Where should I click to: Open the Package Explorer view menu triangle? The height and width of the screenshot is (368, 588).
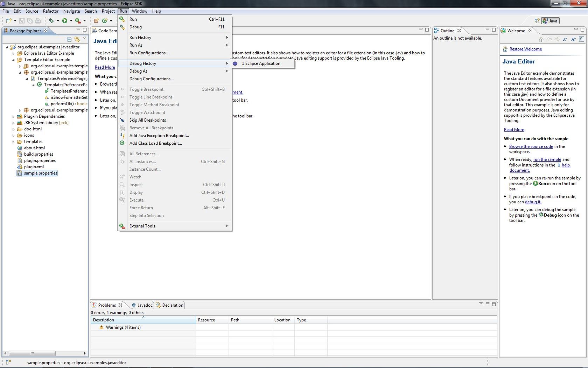click(x=85, y=38)
